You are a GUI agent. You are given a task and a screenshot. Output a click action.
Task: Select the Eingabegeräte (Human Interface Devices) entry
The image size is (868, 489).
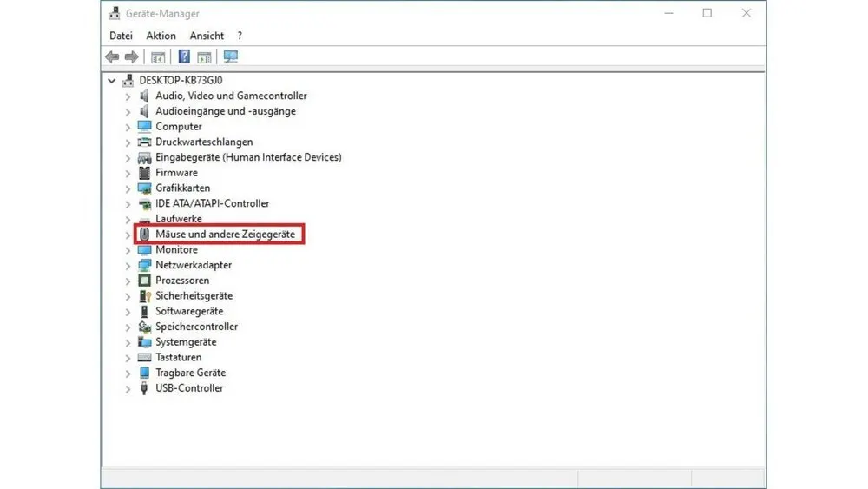tap(248, 157)
